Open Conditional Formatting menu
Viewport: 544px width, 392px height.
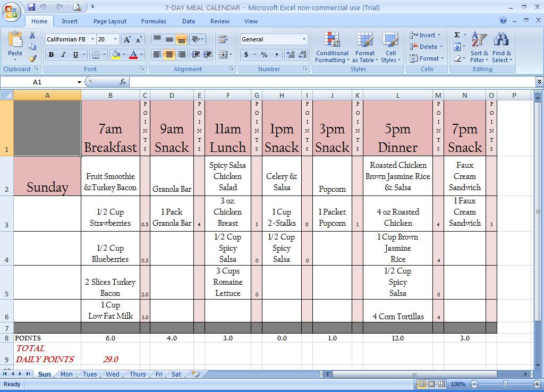click(x=332, y=47)
